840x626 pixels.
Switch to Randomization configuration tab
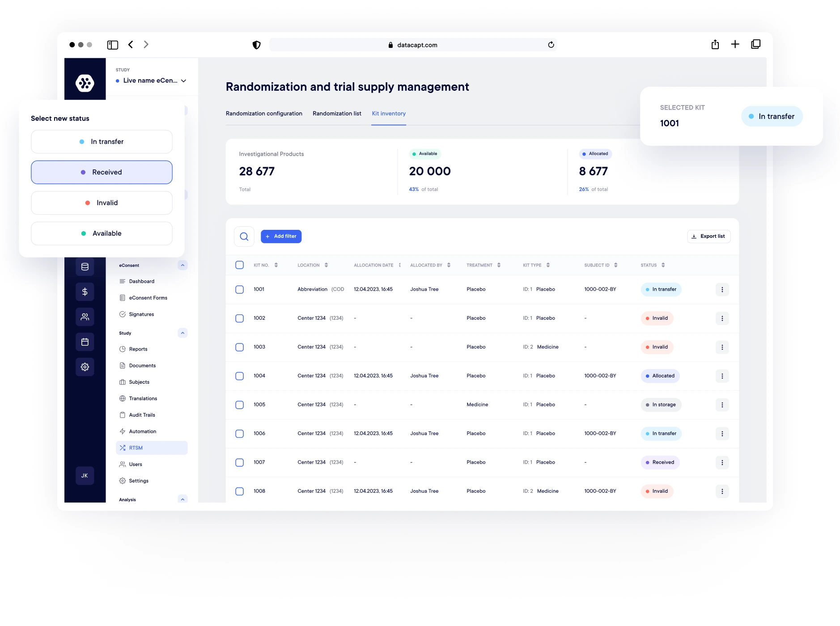[264, 114]
